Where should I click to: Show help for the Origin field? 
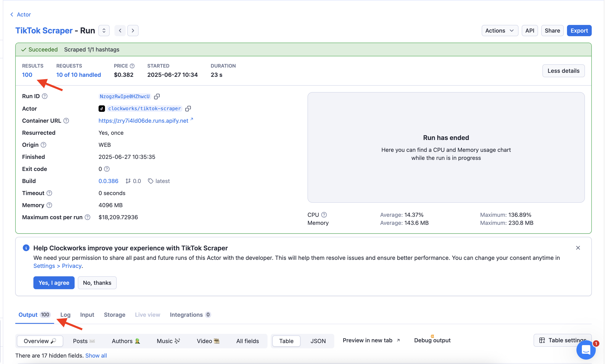pos(43,145)
